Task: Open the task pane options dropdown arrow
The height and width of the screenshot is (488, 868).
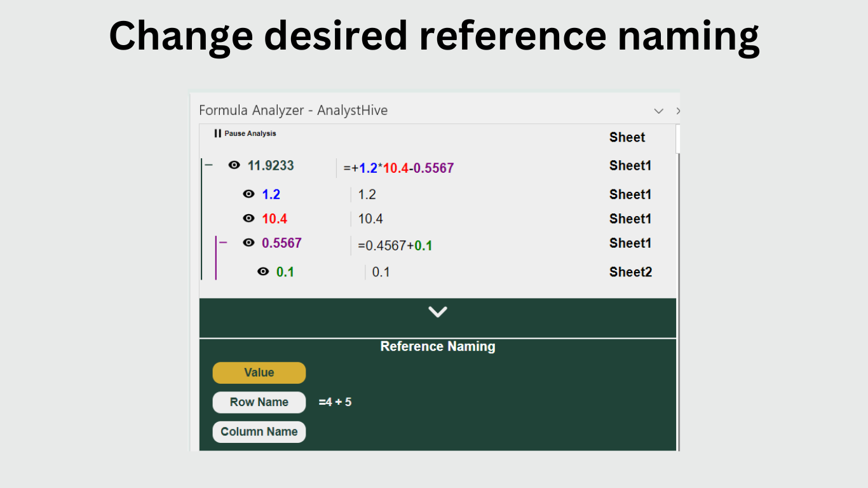Action: click(659, 111)
